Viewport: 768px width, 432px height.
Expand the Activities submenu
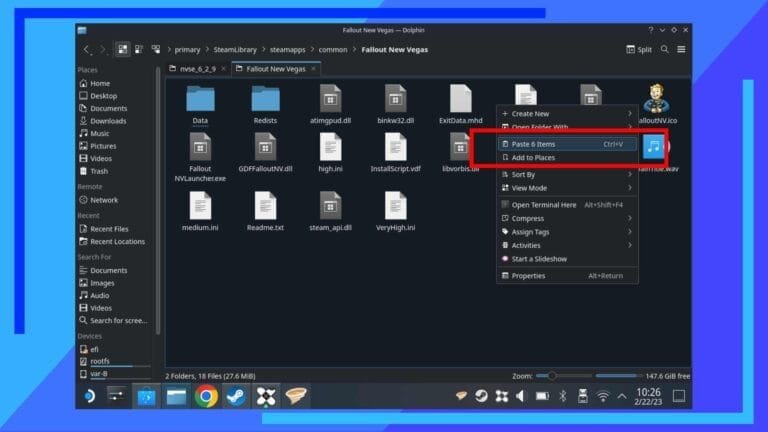tap(567, 245)
